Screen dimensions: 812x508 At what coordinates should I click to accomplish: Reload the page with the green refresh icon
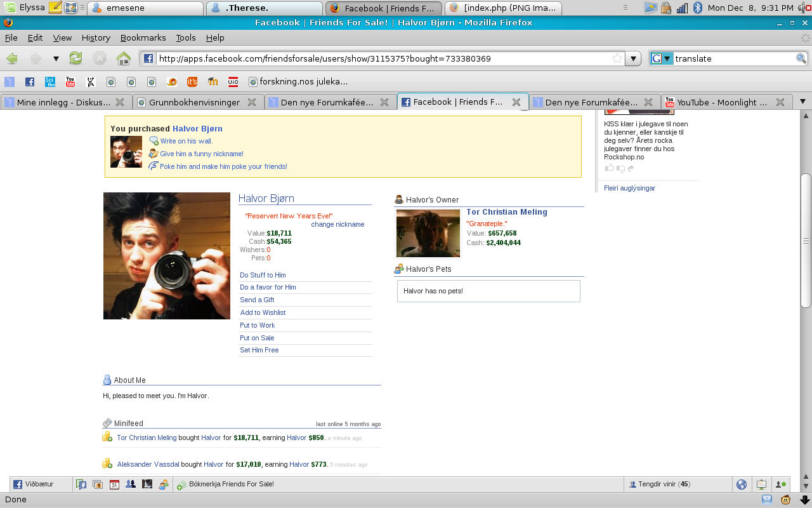click(x=75, y=58)
